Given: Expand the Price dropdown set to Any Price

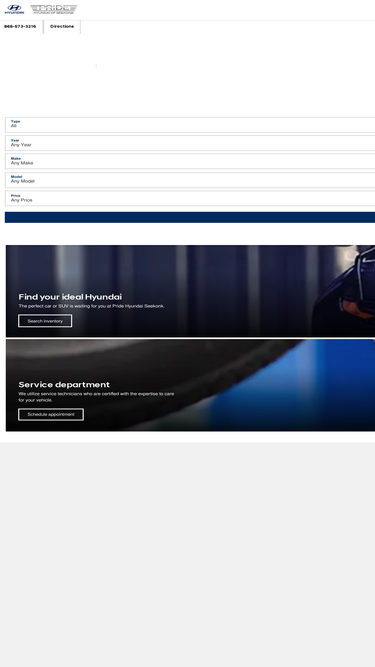Looking at the screenshot, I should point(190,198).
